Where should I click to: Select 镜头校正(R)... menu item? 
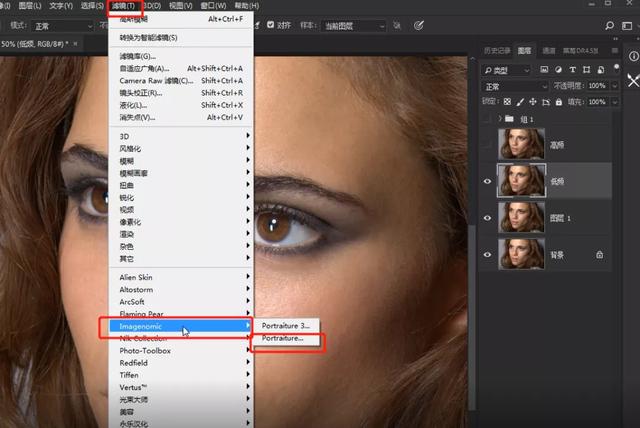coord(181,93)
